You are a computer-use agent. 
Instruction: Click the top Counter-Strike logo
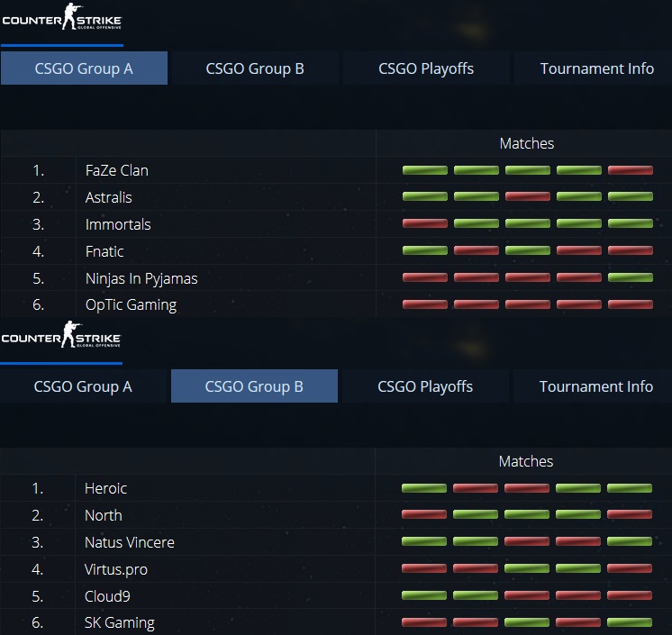pyautogui.click(x=62, y=17)
